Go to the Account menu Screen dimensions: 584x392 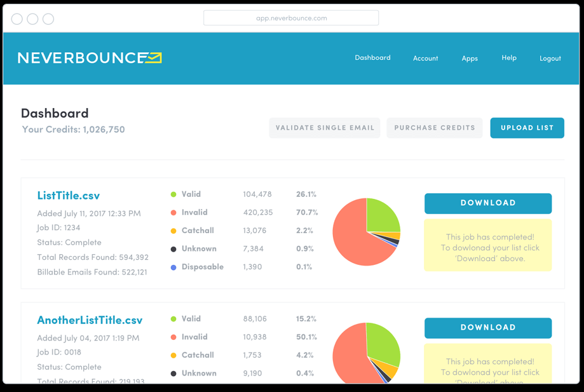point(425,58)
